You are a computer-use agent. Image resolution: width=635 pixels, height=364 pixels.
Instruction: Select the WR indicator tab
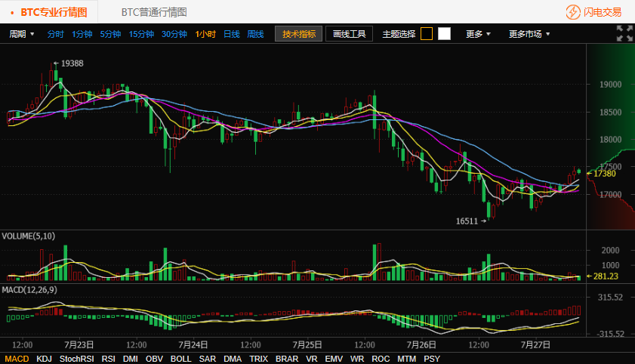click(357, 359)
